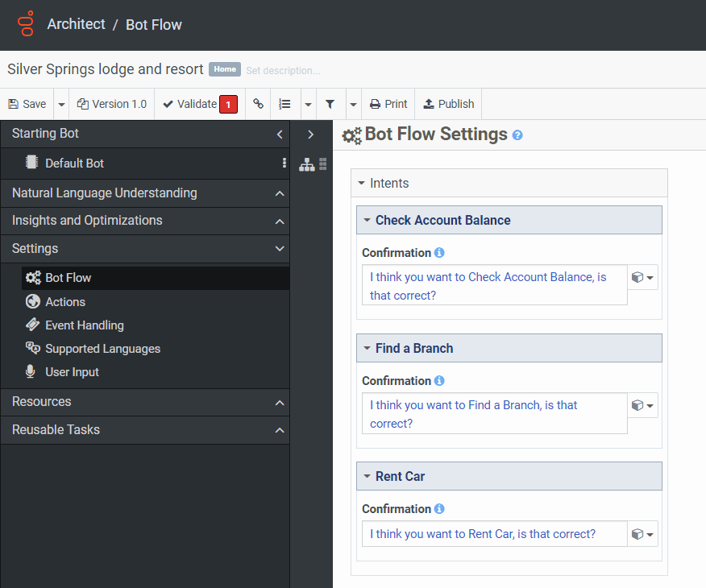Image resolution: width=706 pixels, height=588 pixels.
Task: Expand the Resources section
Action: [x=145, y=401]
